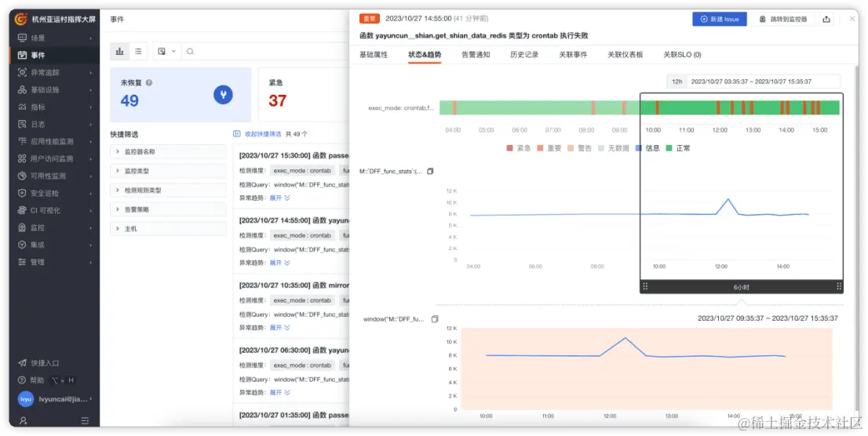
Task: Click the 新建 Issue button
Action: point(720,19)
